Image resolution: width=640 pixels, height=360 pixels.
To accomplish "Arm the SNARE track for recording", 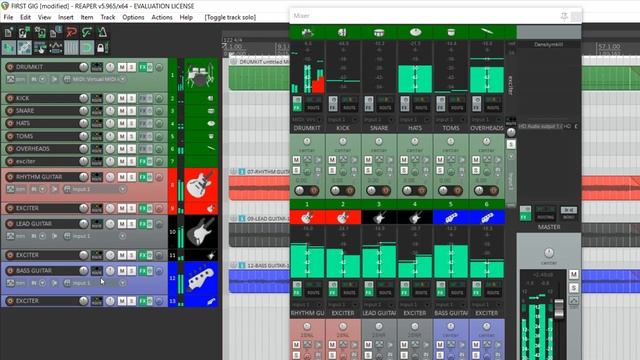I will coord(10,111).
